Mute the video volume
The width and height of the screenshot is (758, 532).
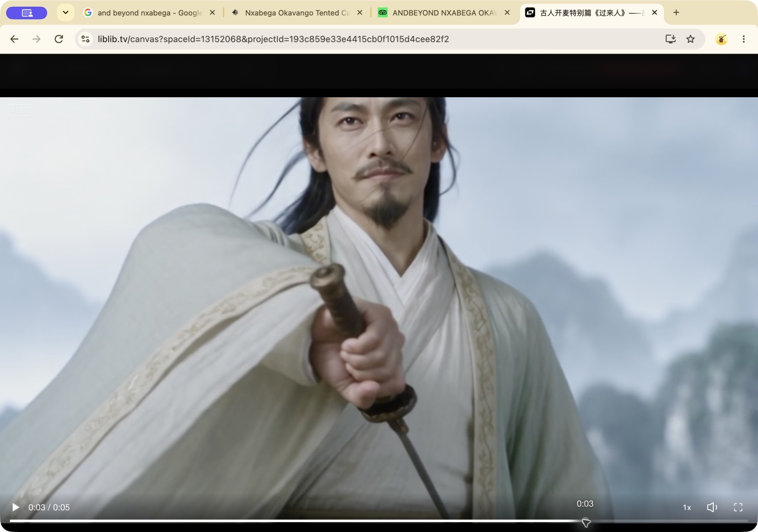712,507
